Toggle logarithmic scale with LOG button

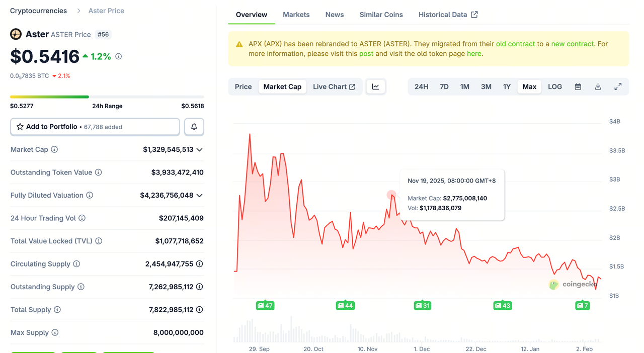pyautogui.click(x=554, y=86)
